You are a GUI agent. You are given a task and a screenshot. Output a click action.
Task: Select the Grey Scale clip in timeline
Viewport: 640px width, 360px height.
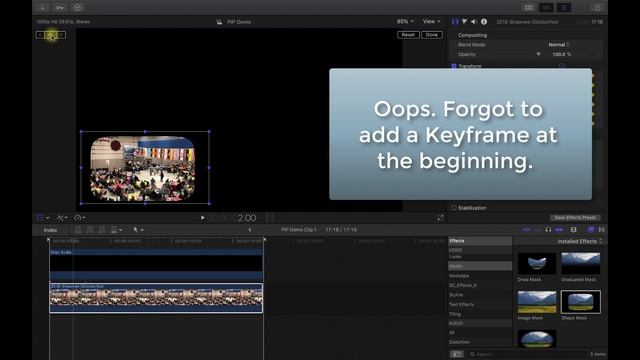[156, 264]
